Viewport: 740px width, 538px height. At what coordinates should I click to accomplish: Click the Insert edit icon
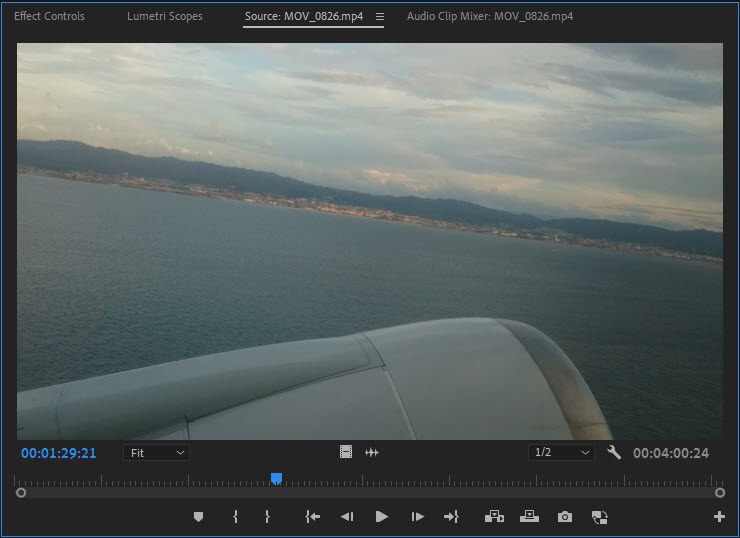click(494, 517)
